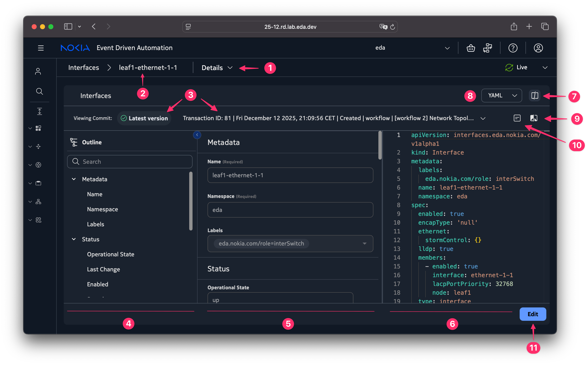588x365 pixels.
Task: Expand the Transaction ID commit dropdown
Action: click(x=483, y=118)
